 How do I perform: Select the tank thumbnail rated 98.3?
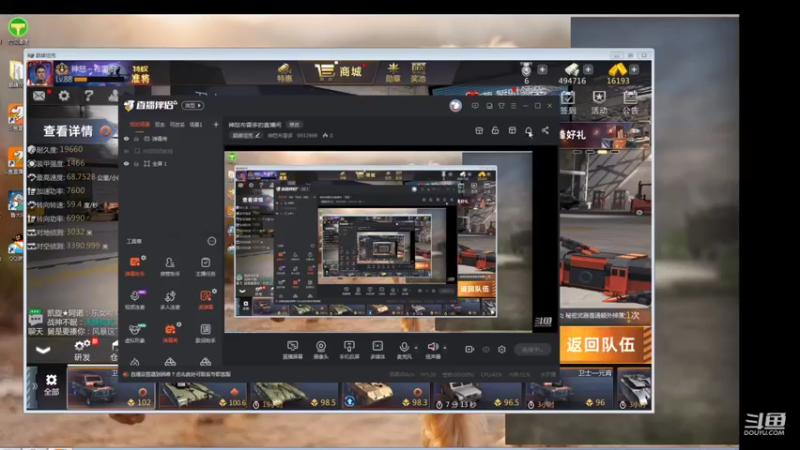click(x=386, y=394)
